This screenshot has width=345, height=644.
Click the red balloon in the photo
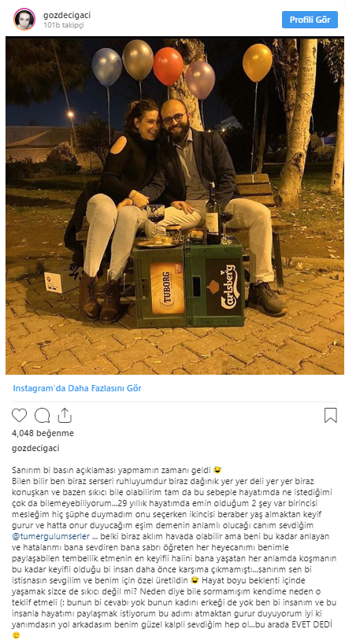coord(168,65)
